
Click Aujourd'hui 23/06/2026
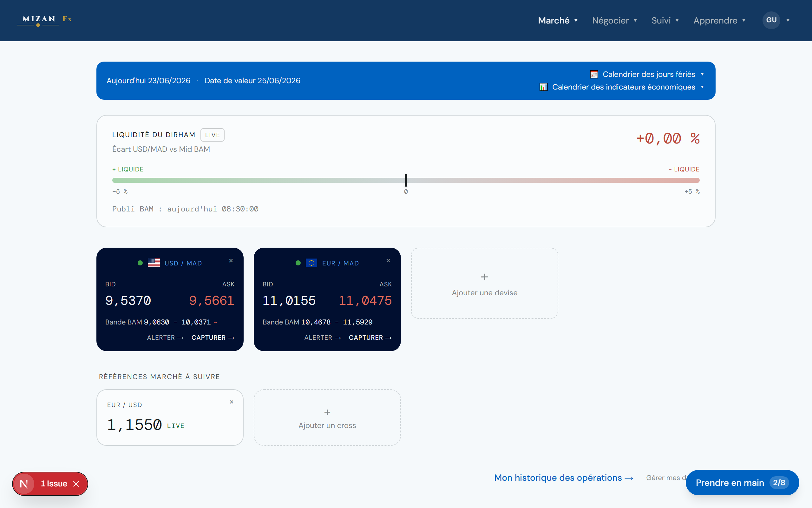(148, 81)
